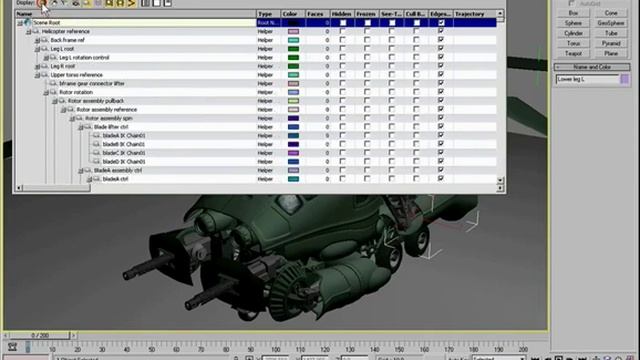Click the helper icon beside Back frame ref
The image size is (640, 360).
click(44, 40)
